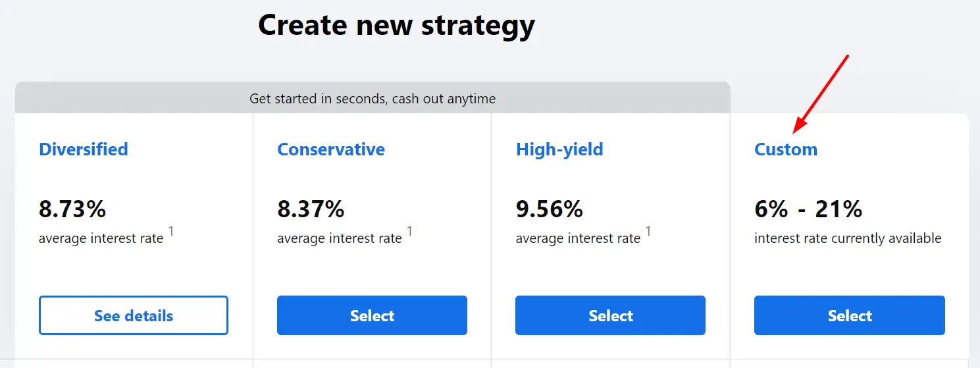The height and width of the screenshot is (368, 980).
Task: Open the Custom strategy title link
Action: [x=786, y=149]
